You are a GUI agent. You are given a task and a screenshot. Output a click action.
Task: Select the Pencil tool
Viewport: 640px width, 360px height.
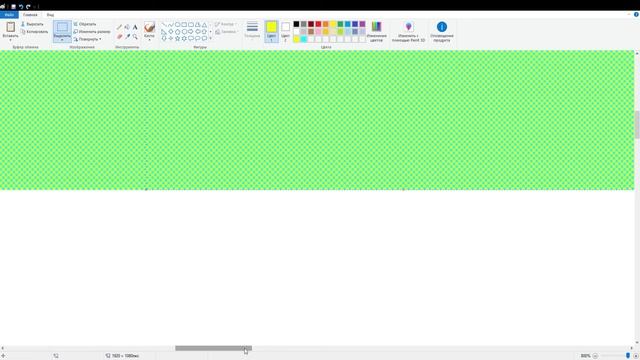coord(119,27)
